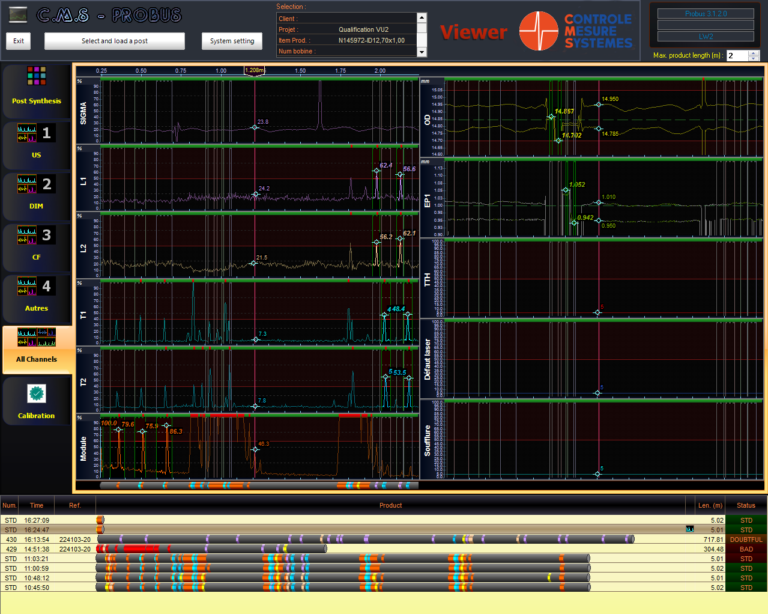Open the Calibration panel
The image size is (768, 614).
coord(36,400)
